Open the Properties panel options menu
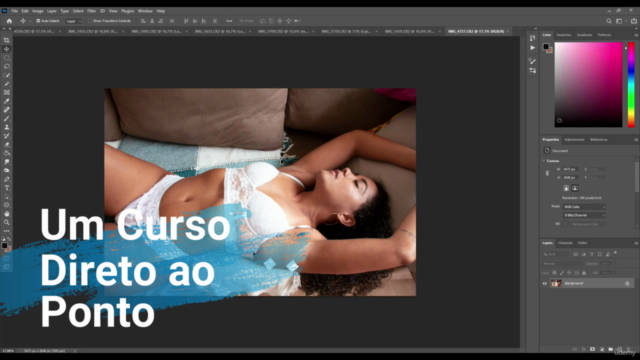The width and height of the screenshot is (640, 360). coord(636,140)
